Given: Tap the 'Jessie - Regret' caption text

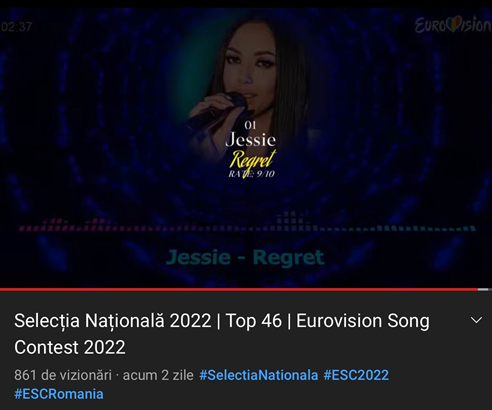Looking at the screenshot, I should (245, 257).
